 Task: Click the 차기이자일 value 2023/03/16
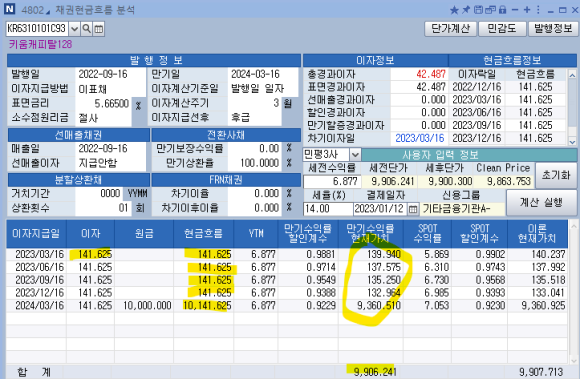click(419, 138)
